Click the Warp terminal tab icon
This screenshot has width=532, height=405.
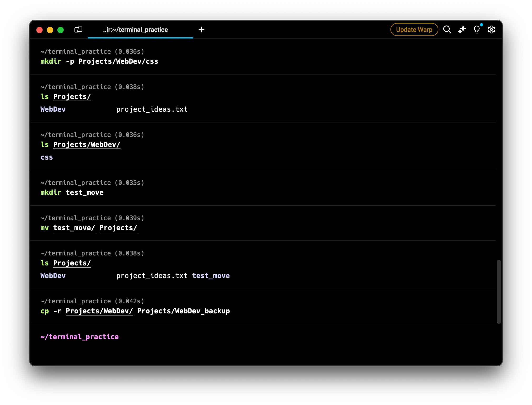coord(78,30)
